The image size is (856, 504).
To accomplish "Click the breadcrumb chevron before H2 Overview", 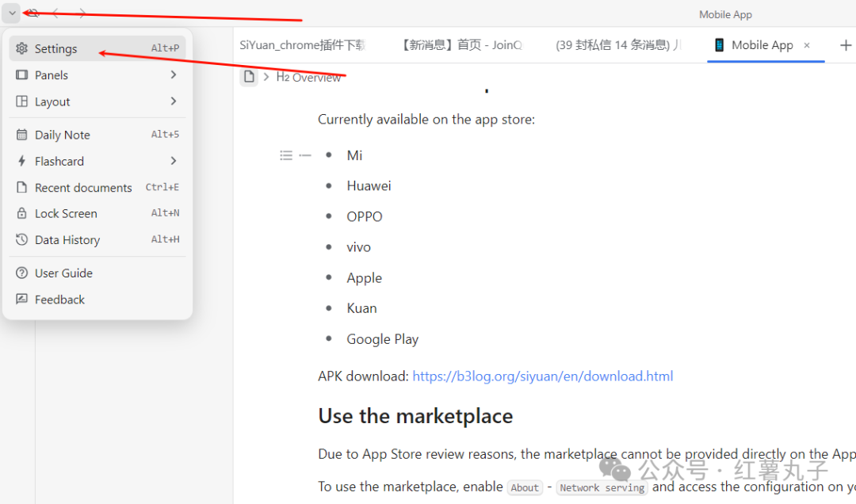I will 266,77.
